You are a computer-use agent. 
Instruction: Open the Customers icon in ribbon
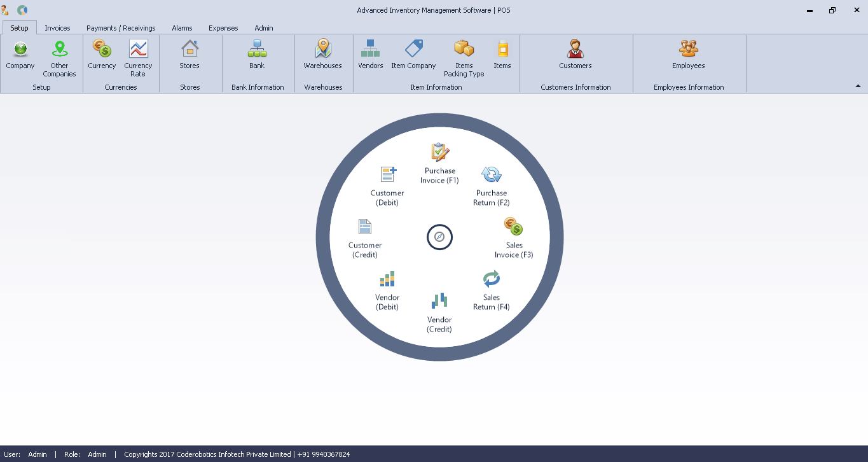pos(575,50)
